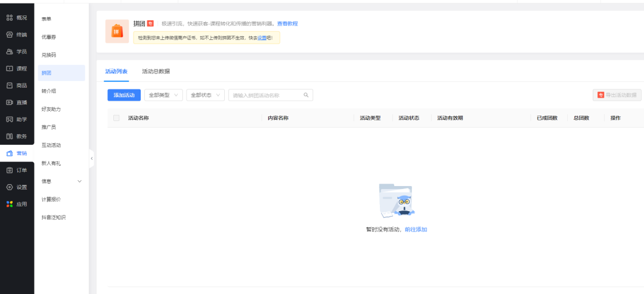Image resolution: width=644 pixels, height=294 pixels.
Task: Select the 课程 course icon
Action: (x=10, y=69)
